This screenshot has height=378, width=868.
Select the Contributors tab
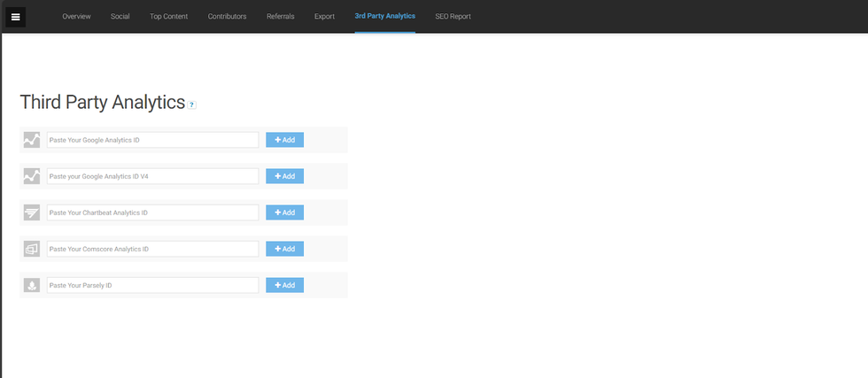[227, 17]
